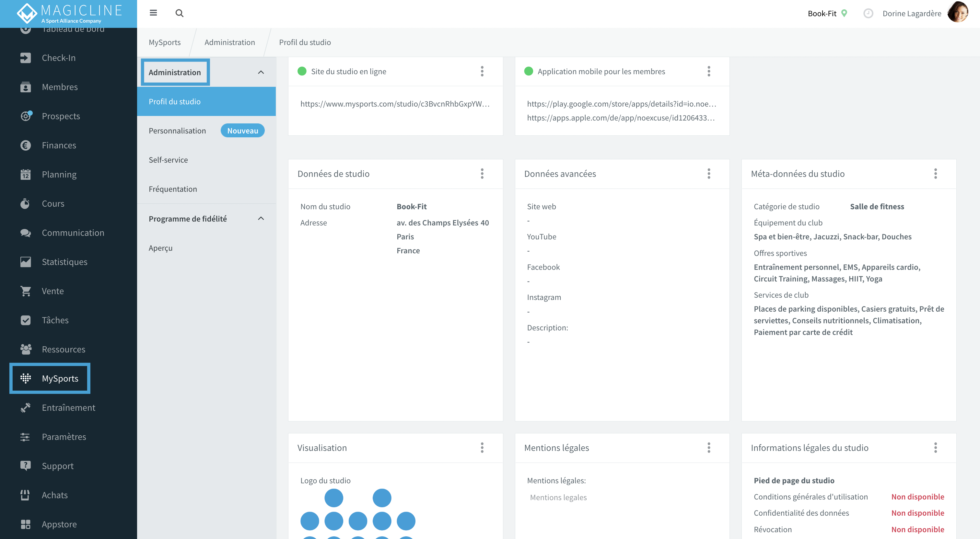This screenshot has height=539, width=980.
Task: Open the mysports.com studio URL link
Action: click(395, 104)
